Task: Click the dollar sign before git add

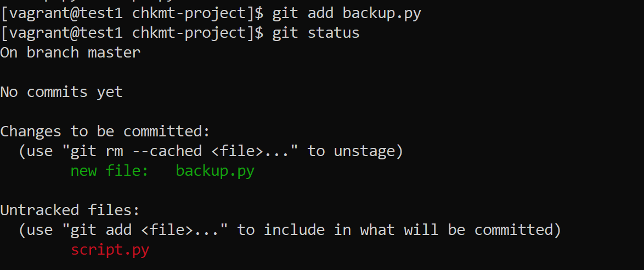Action: (259, 13)
